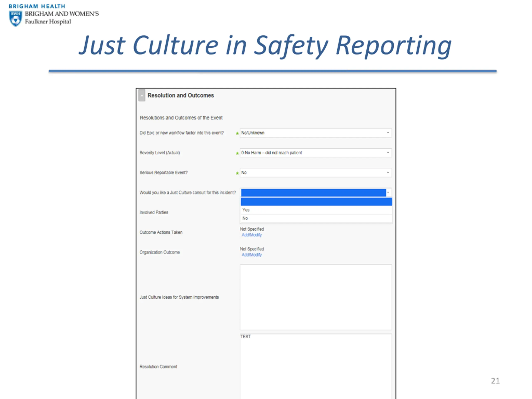532x399 pixels.
Task: Collapse the Resolution and Outcomes section
Action: (x=142, y=95)
